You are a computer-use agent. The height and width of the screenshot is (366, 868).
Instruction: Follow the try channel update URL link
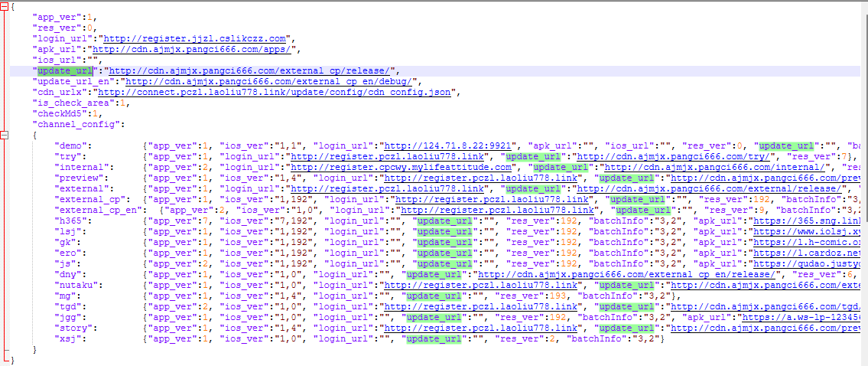pos(658,156)
